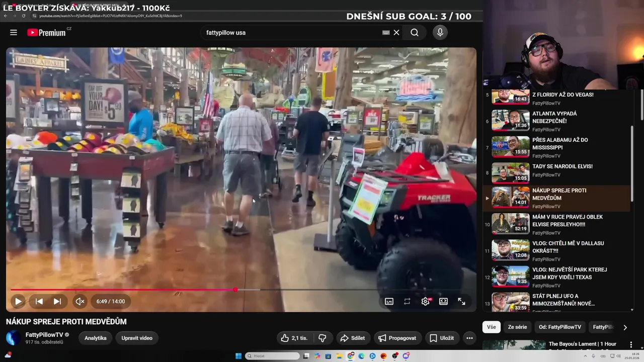Play the paused video
644x362 pixels.
(18, 301)
